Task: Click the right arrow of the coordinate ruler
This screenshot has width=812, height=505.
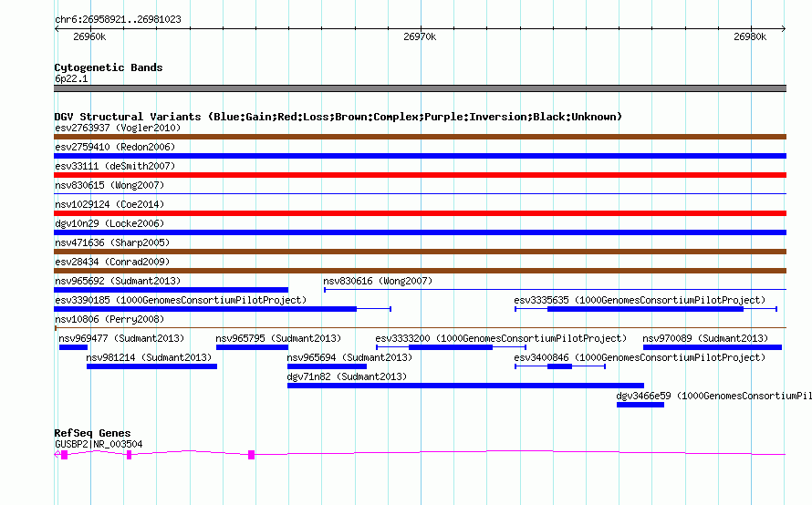Action: 784,29
